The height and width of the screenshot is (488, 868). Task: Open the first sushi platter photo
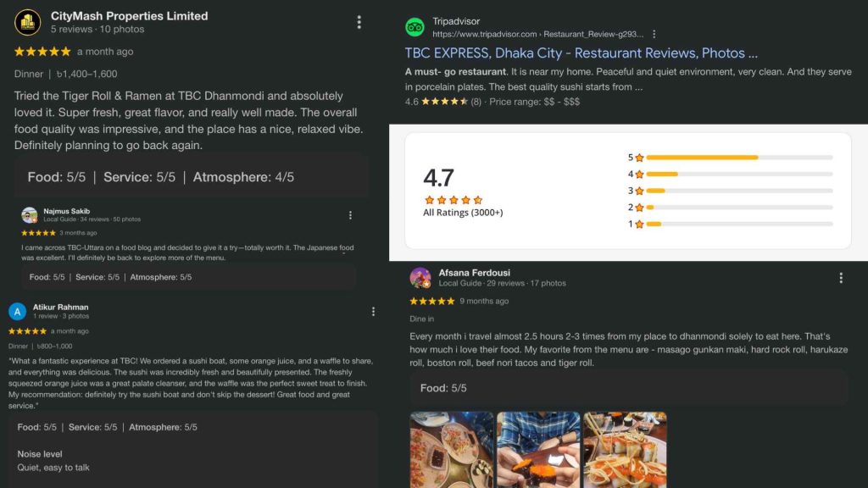click(451, 449)
